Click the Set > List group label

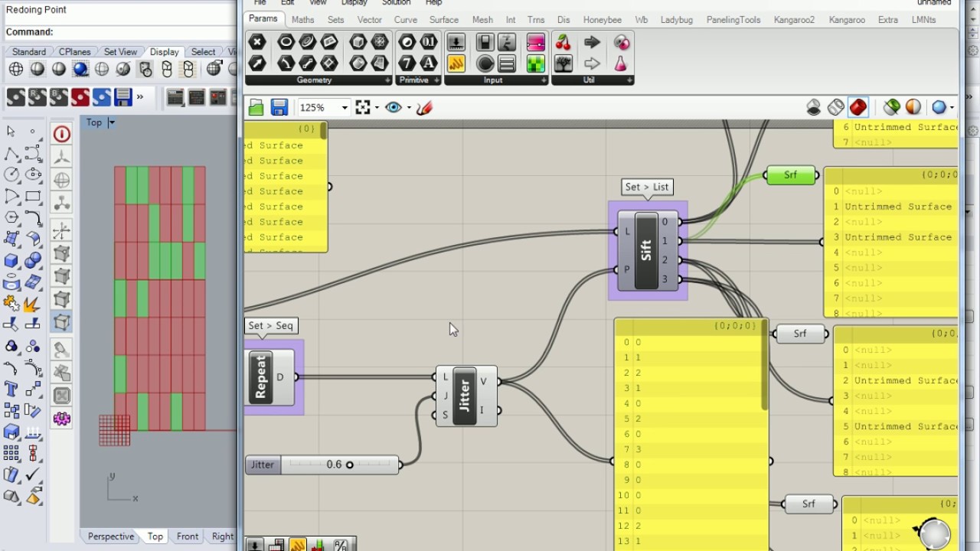click(647, 187)
